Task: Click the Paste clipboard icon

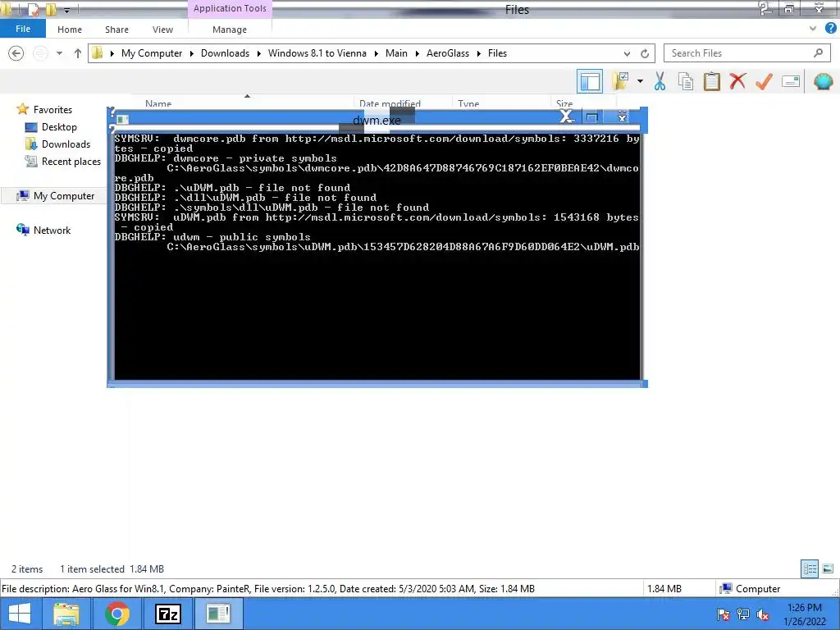Action: (x=711, y=81)
